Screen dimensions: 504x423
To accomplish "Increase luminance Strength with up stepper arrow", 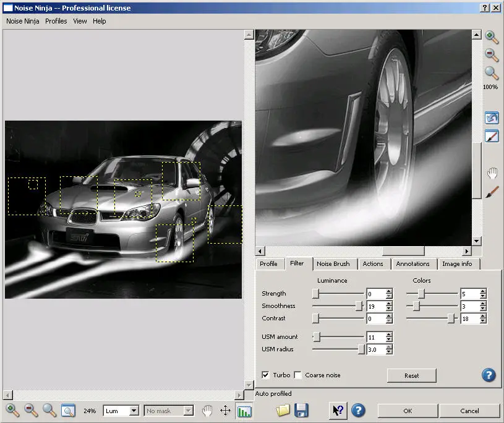I will point(389,291).
